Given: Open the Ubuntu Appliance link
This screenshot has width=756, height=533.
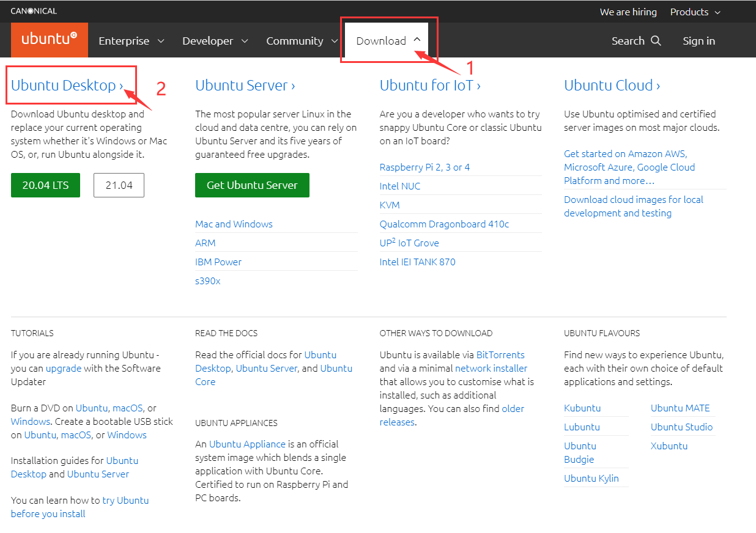Looking at the screenshot, I should click(x=247, y=444).
